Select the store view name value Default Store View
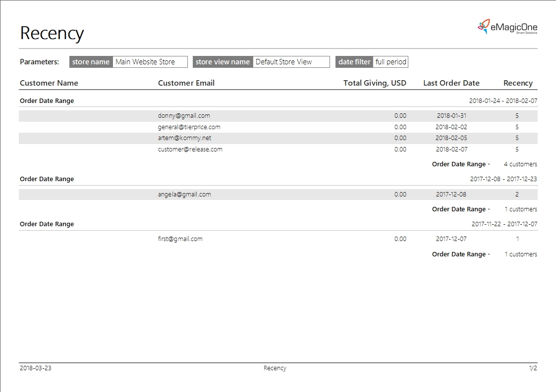Screen dimensions: 556x392 291,62
